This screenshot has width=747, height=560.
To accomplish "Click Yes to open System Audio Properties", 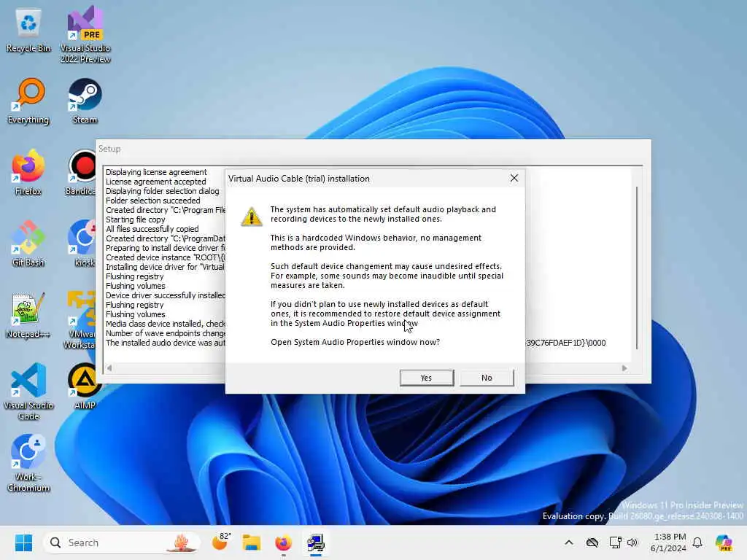I will pyautogui.click(x=426, y=378).
